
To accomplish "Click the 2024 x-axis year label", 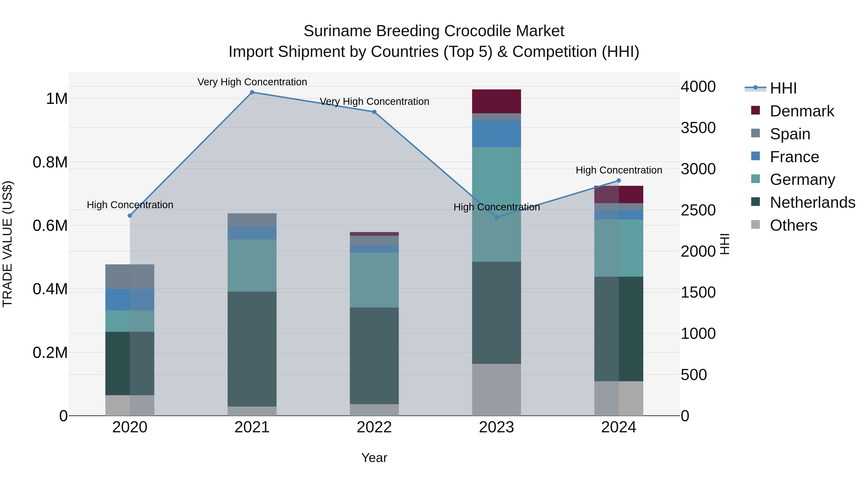I will click(x=619, y=427).
